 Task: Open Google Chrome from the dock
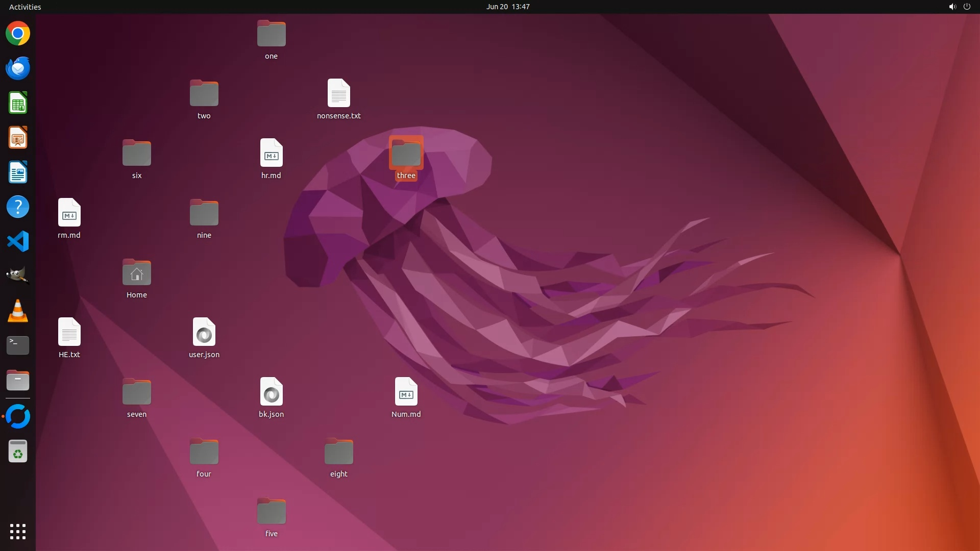[x=18, y=34]
